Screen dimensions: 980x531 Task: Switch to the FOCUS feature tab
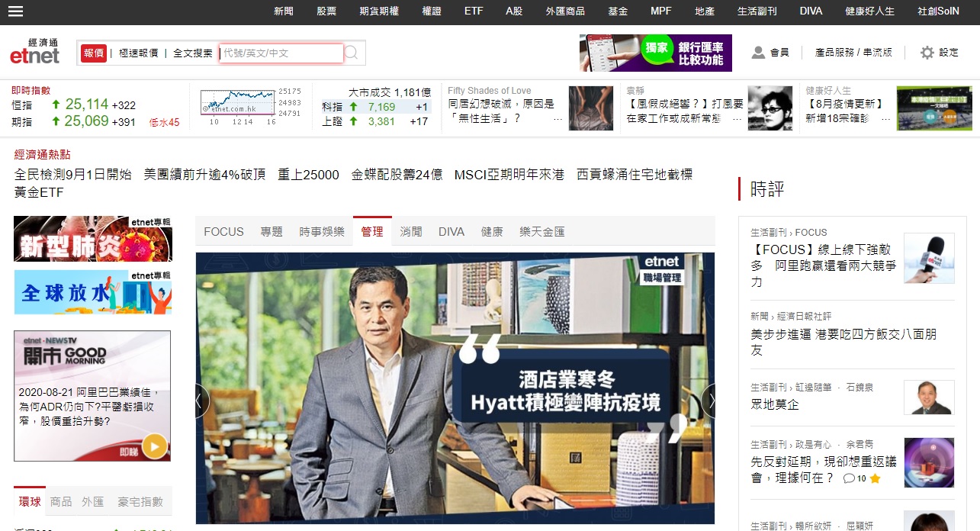(x=223, y=231)
